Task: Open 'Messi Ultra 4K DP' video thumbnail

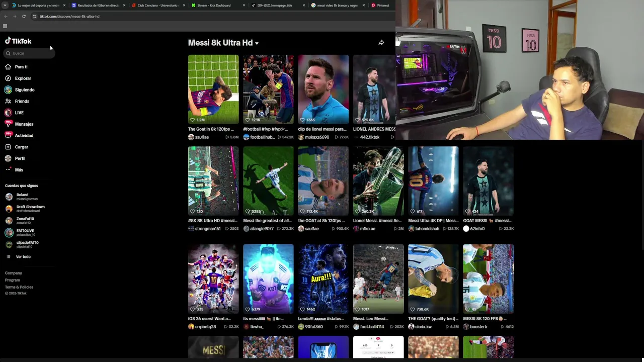Action: click(x=433, y=181)
